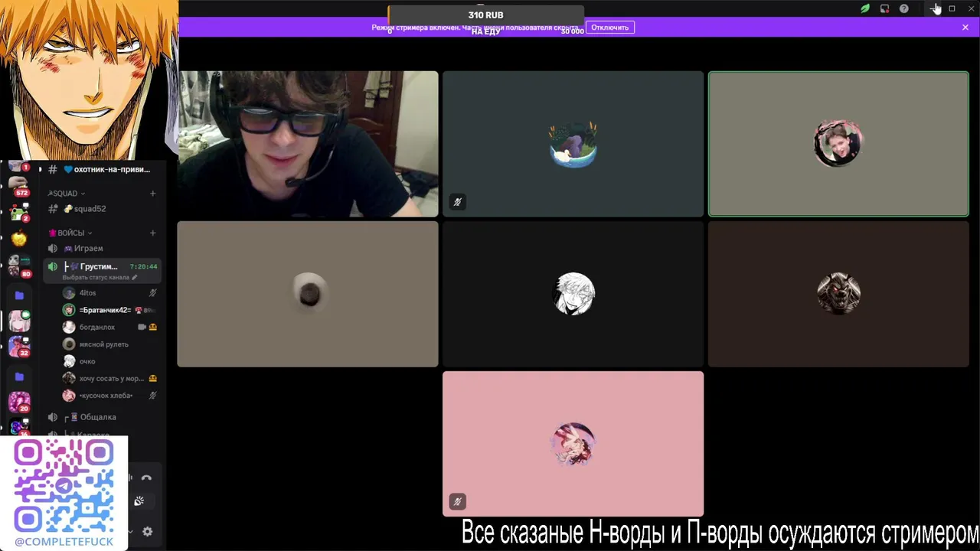
Task: Edit channel status via Выбрать статус канала
Action: point(100,277)
